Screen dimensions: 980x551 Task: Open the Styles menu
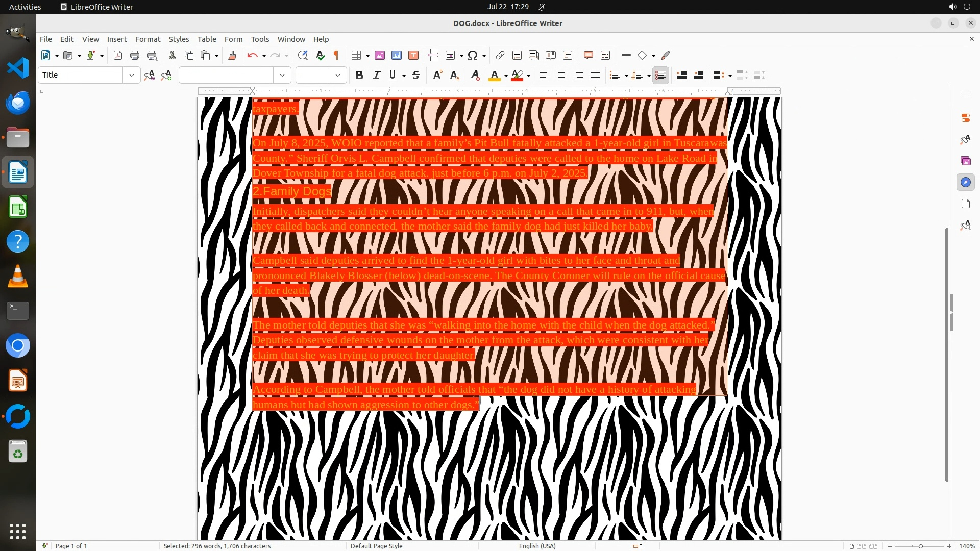179,39
